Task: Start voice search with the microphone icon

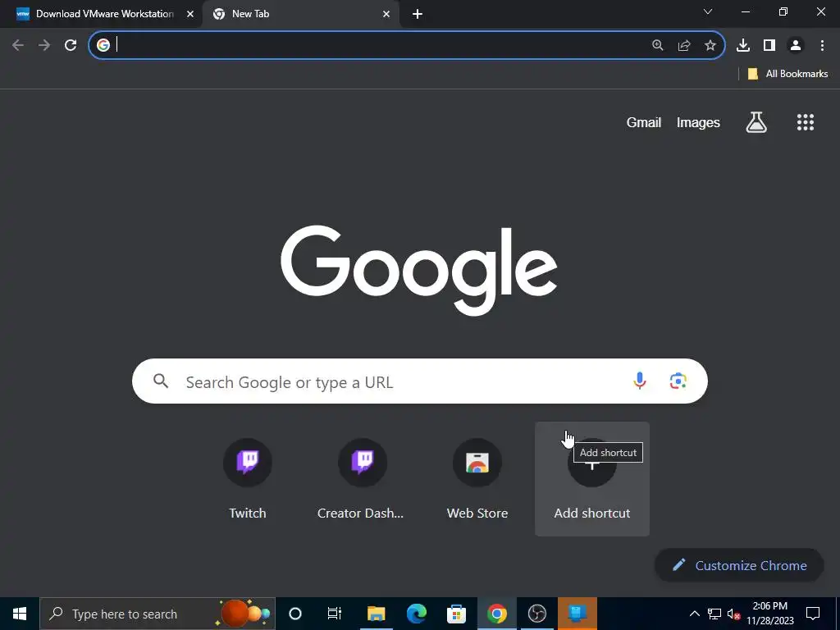Action: coord(640,381)
